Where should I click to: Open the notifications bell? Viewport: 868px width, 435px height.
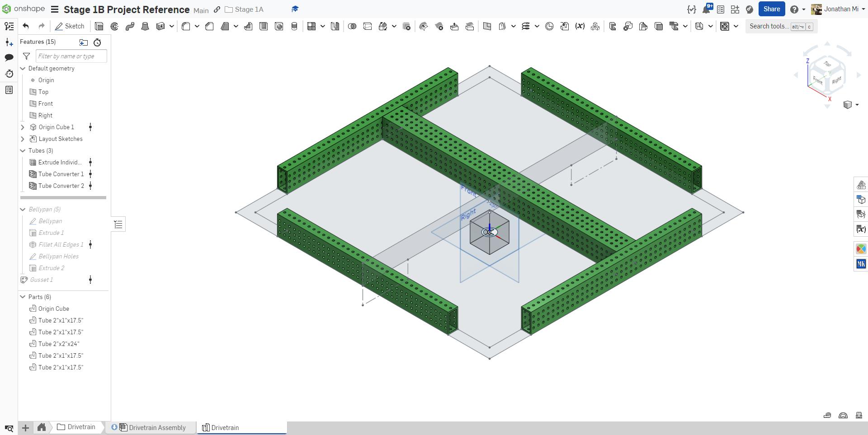[706, 9]
